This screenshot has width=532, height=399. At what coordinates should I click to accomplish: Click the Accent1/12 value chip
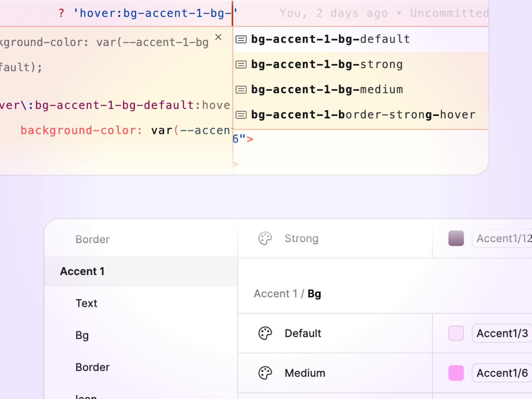[502, 238]
